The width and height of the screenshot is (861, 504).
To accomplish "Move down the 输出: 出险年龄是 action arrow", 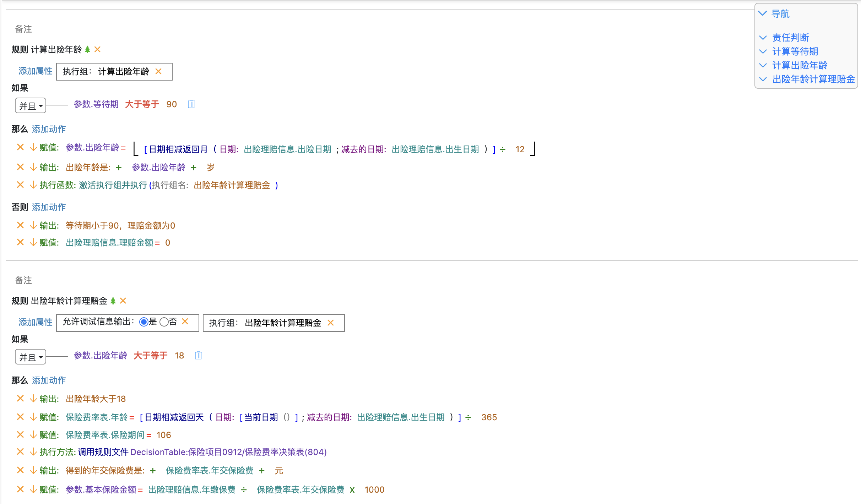I will point(33,168).
